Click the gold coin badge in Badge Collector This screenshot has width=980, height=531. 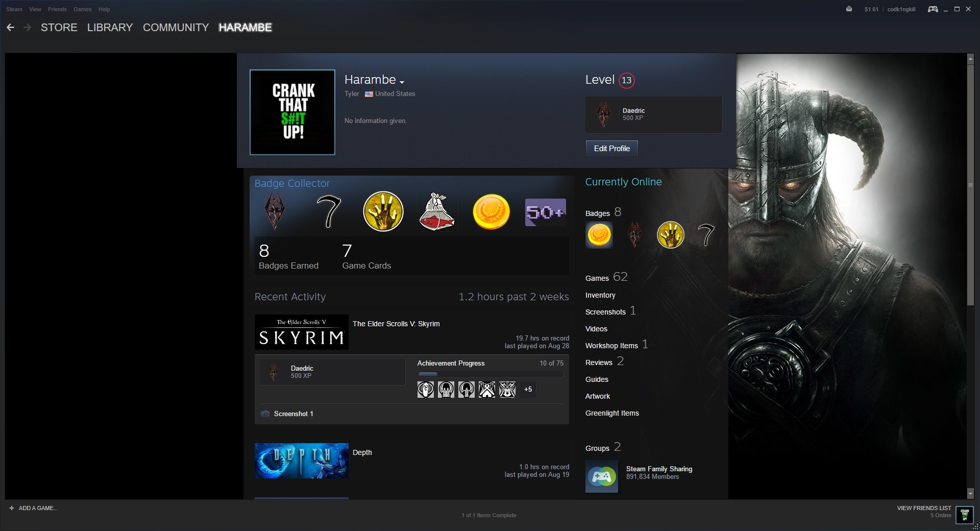[491, 211]
